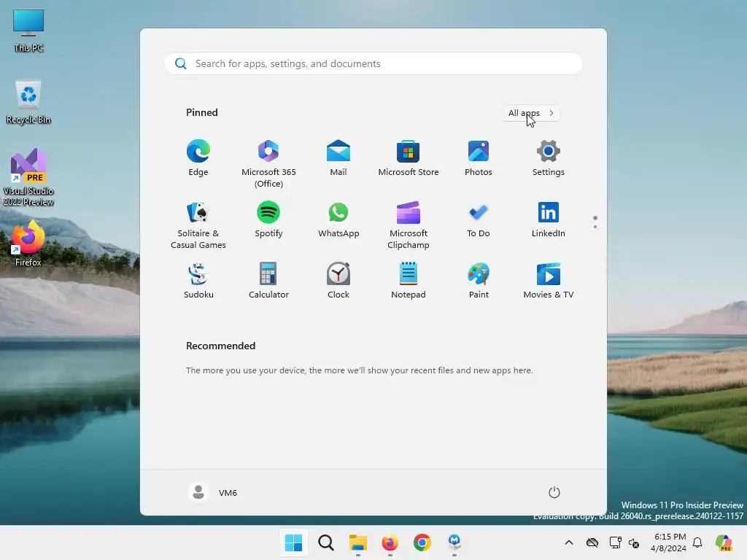Open Microsoft Clipchamp
747x560 pixels.
(409, 225)
